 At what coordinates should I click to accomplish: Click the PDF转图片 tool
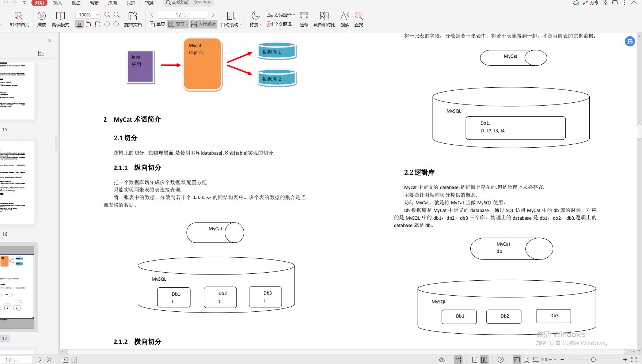pyautogui.click(x=19, y=20)
